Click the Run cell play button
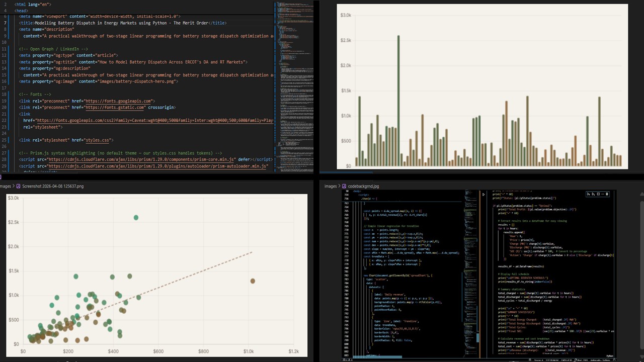The image size is (644, 362). click(x=484, y=194)
